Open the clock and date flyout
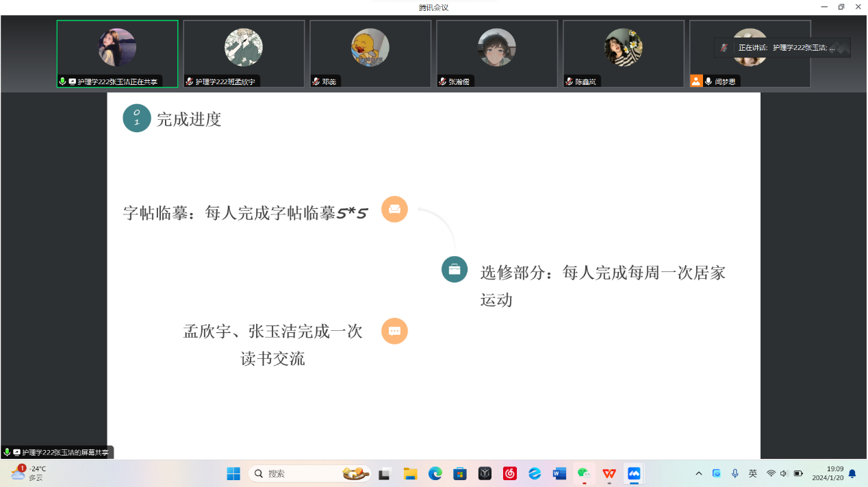 (828, 473)
